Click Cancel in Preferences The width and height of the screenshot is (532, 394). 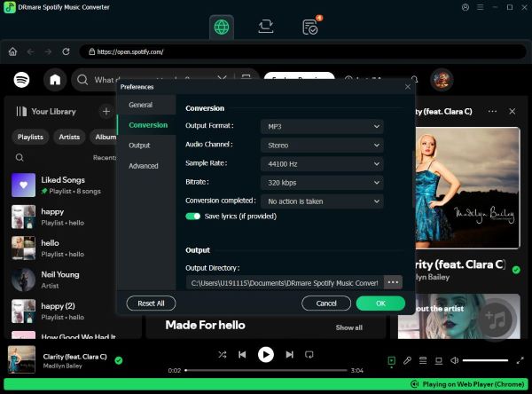point(326,303)
